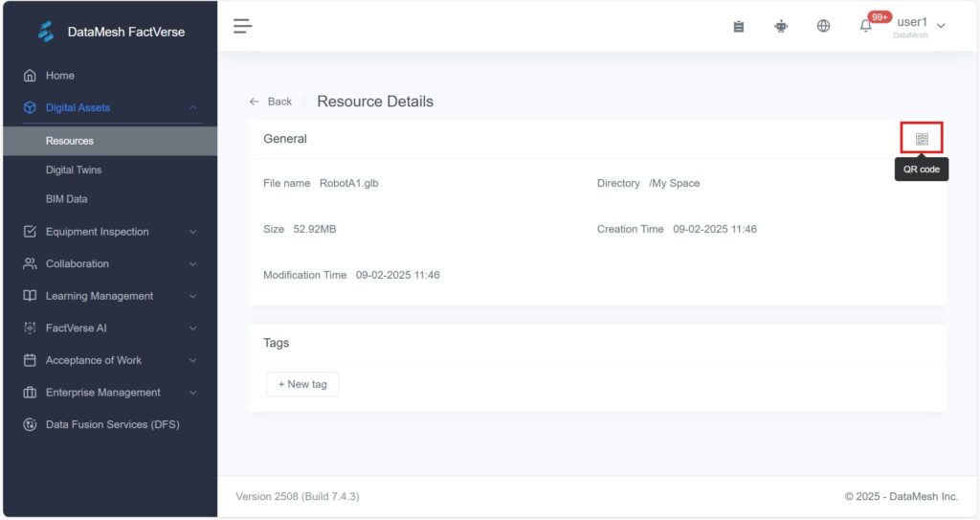Expand the Collaboration menu
Image resolution: width=980 pixels, height=520 pixels.
192,264
